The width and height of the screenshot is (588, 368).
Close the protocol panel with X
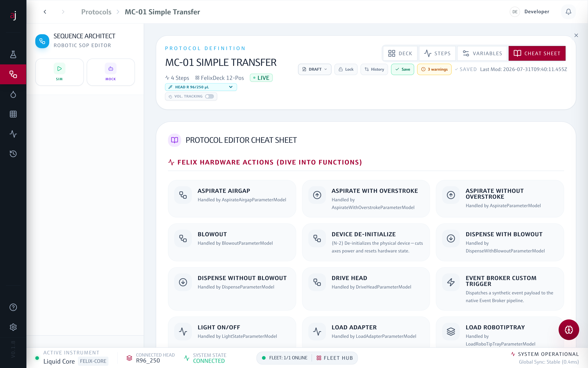pos(576,35)
